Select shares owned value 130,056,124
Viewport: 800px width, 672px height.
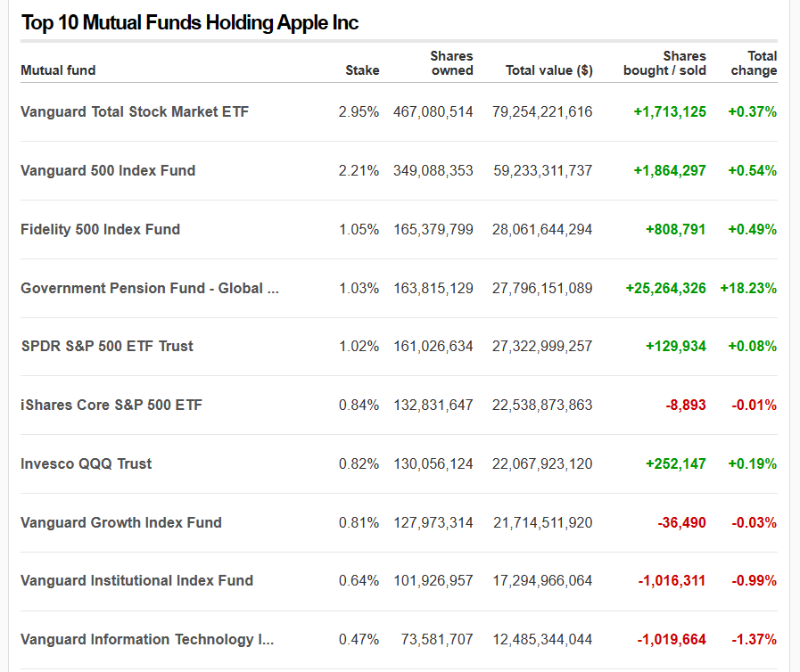point(433,464)
